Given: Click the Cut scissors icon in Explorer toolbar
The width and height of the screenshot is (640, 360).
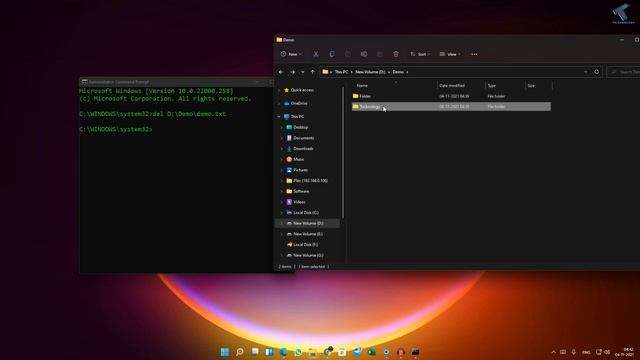Looking at the screenshot, I should (x=316, y=54).
